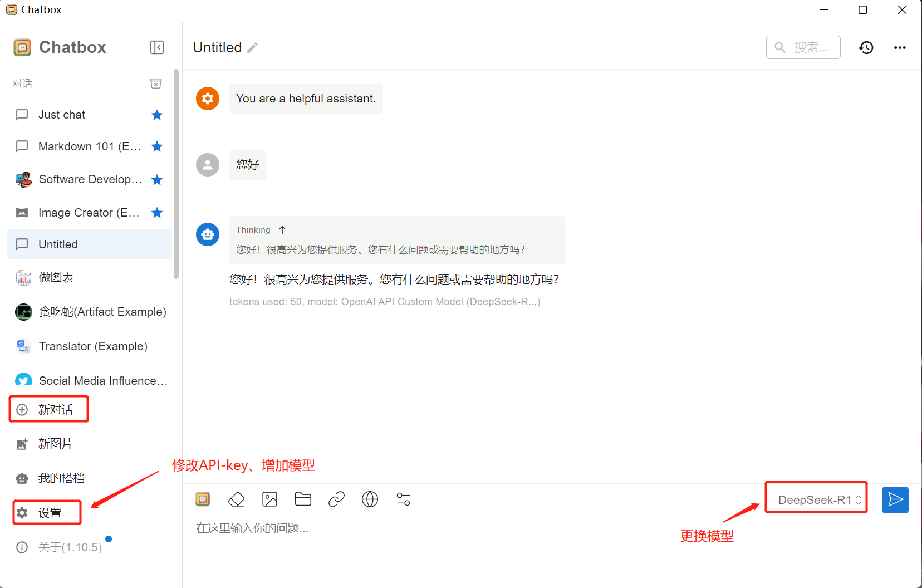Click the Chatbox icon in input toolbar

[203, 499]
